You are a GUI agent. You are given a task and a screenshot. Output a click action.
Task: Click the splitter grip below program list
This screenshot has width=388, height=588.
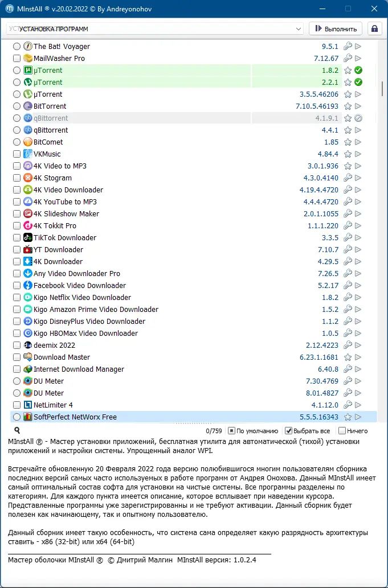(x=194, y=423)
